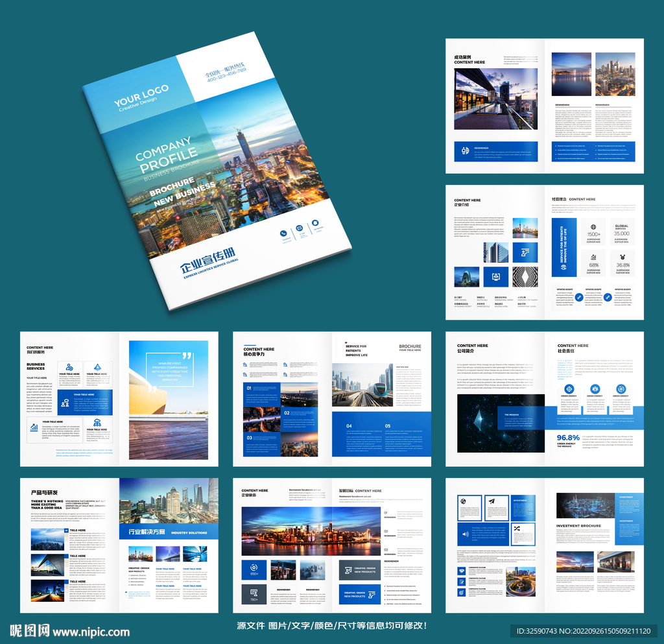Click the 我们的服务 heading
This screenshot has width=664, height=644.
point(36,352)
